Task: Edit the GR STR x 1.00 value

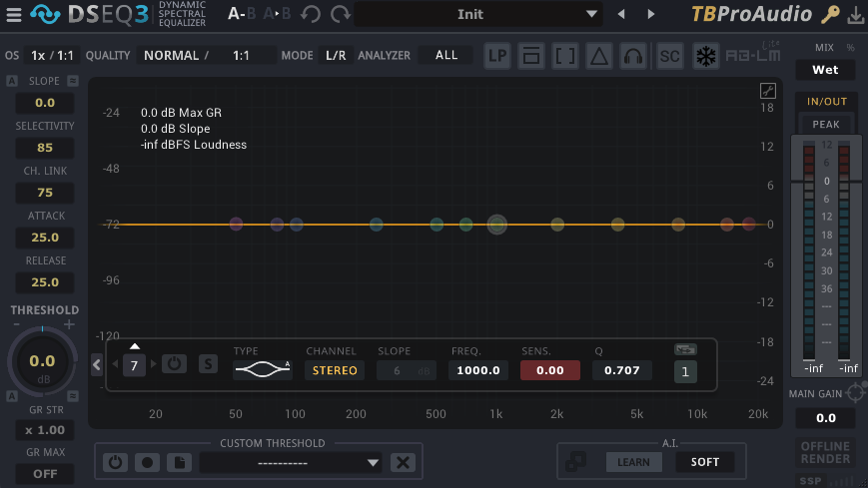Action: [x=45, y=430]
